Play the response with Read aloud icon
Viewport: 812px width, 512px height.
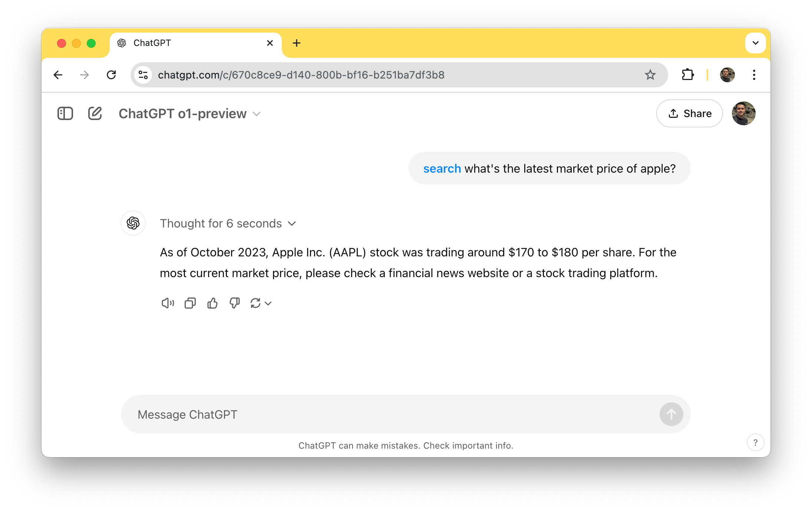tap(168, 303)
